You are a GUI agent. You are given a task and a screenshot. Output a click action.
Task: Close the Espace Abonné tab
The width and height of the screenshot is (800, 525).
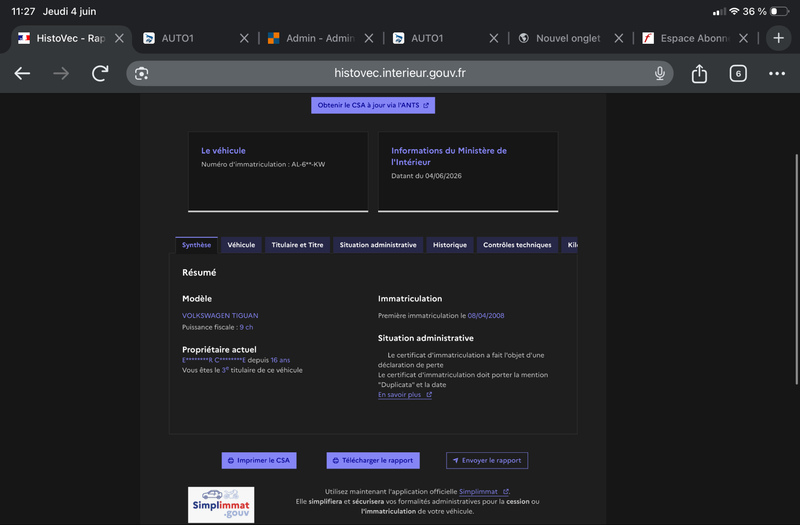(x=743, y=38)
